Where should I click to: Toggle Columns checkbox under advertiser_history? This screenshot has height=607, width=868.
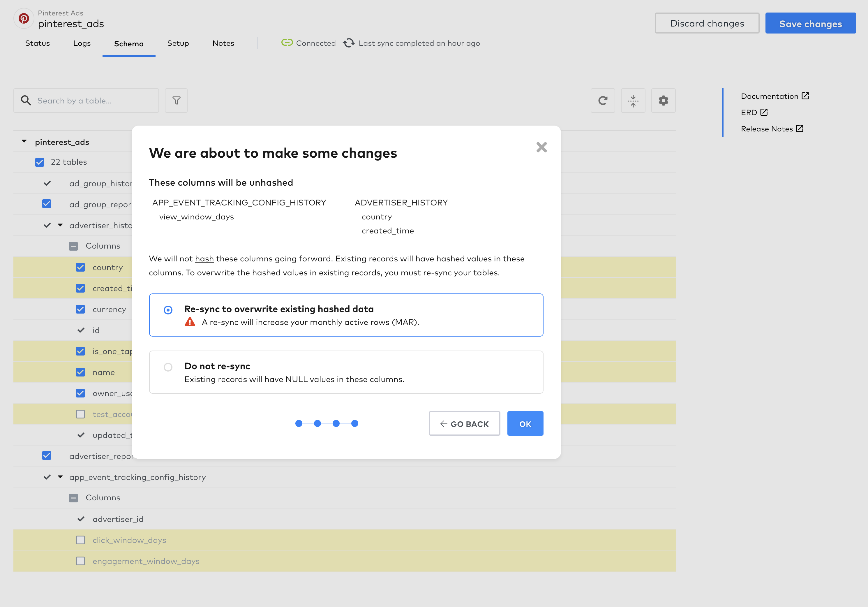click(73, 246)
